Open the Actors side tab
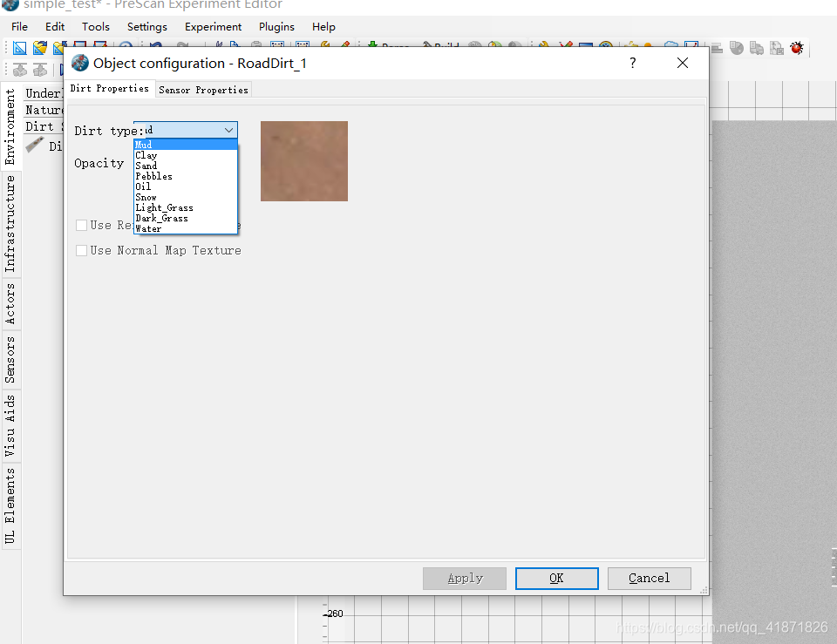This screenshot has width=837, height=644. [x=10, y=303]
